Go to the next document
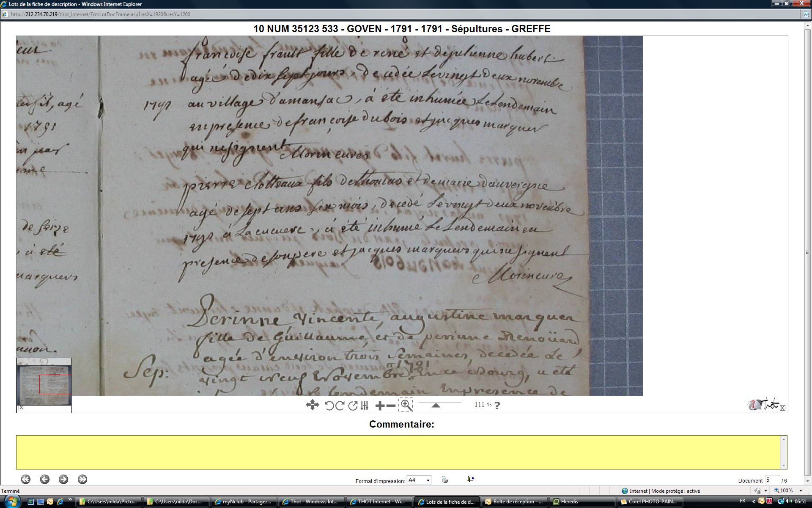 point(63,479)
